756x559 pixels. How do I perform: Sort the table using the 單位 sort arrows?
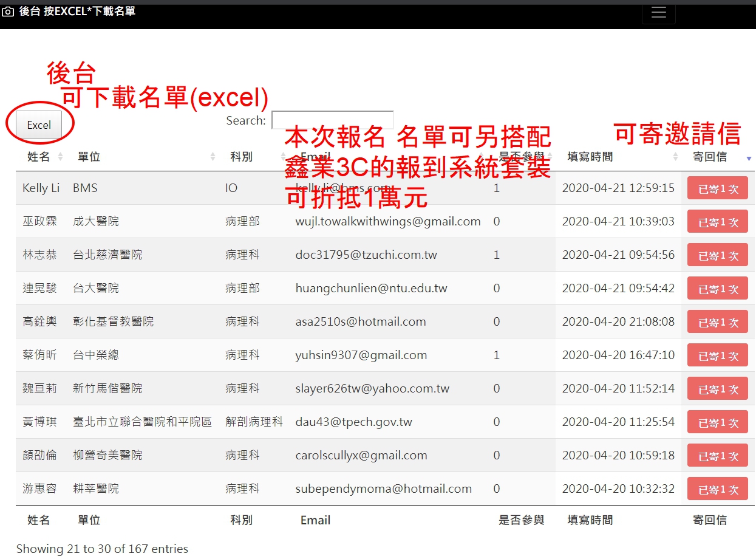coord(213,157)
